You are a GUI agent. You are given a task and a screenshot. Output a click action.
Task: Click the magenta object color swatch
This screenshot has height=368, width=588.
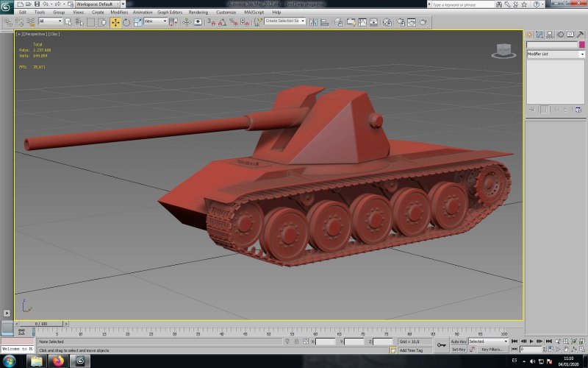coord(581,45)
